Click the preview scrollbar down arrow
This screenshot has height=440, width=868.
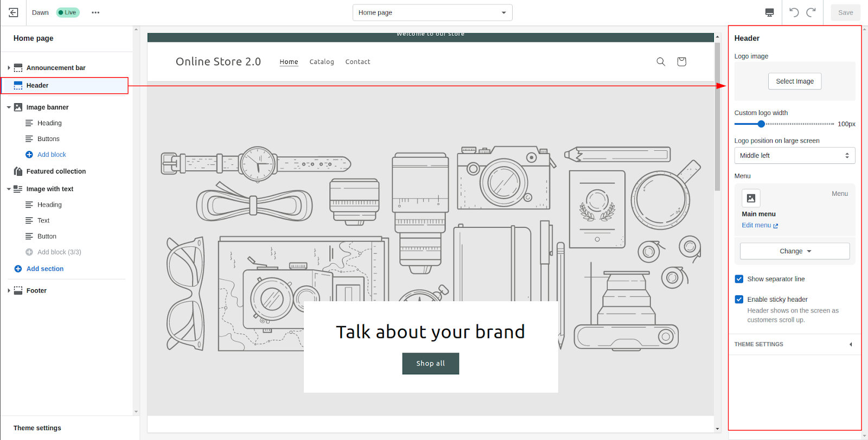point(717,429)
